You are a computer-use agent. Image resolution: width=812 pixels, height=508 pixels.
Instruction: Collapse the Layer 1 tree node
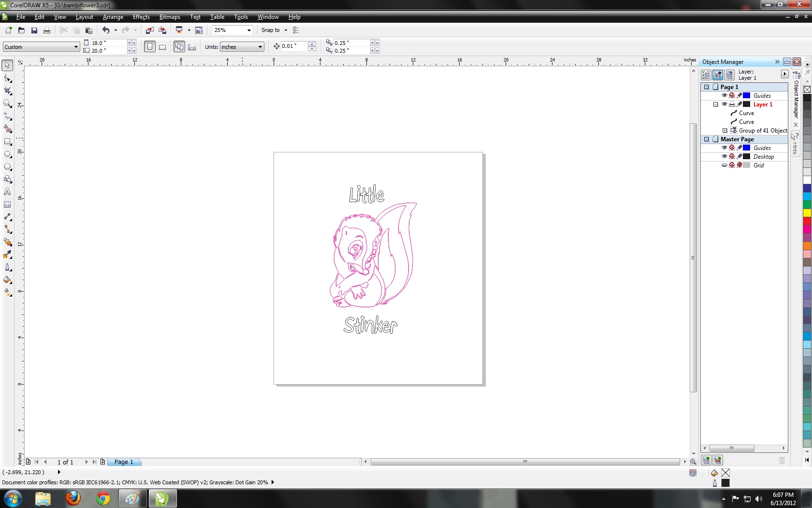coord(716,105)
